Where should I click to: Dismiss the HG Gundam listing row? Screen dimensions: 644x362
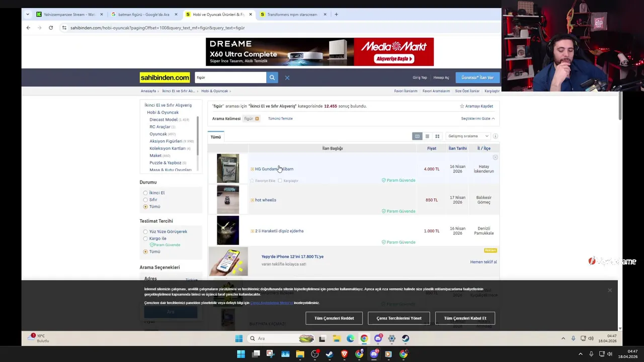(495, 158)
